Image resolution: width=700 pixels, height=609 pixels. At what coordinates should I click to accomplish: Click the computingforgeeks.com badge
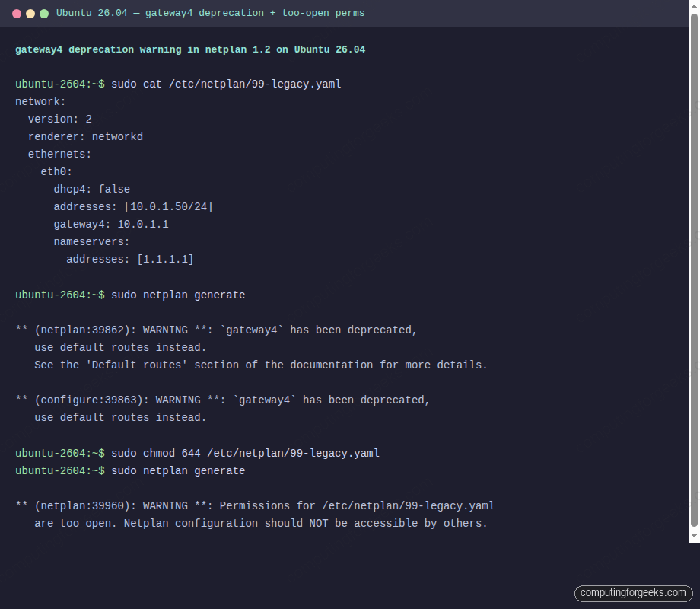(633, 593)
